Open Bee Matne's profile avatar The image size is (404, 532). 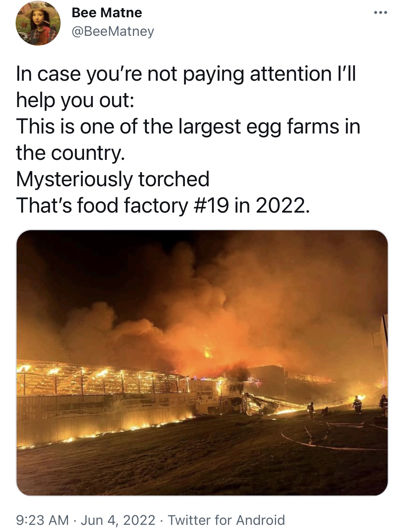coord(38,23)
